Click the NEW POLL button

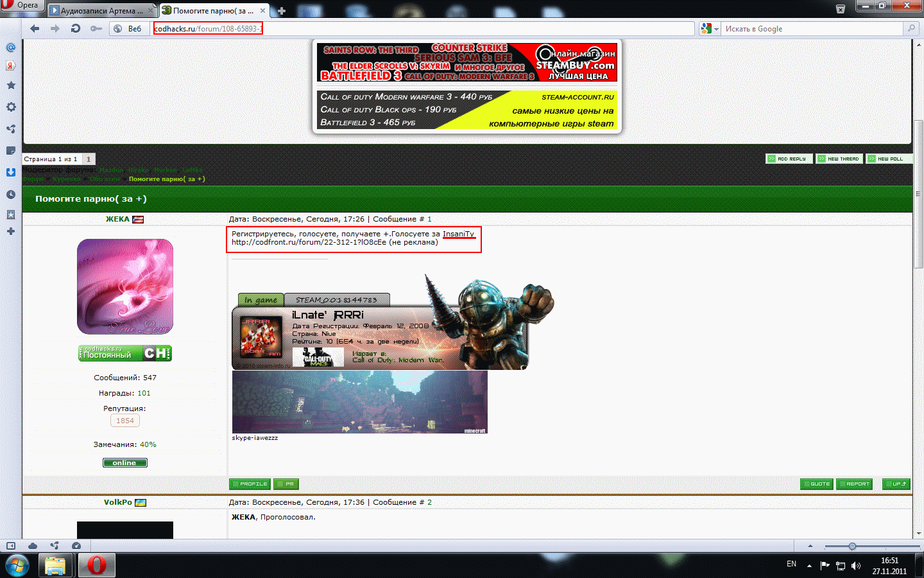click(x=889, y=159)
